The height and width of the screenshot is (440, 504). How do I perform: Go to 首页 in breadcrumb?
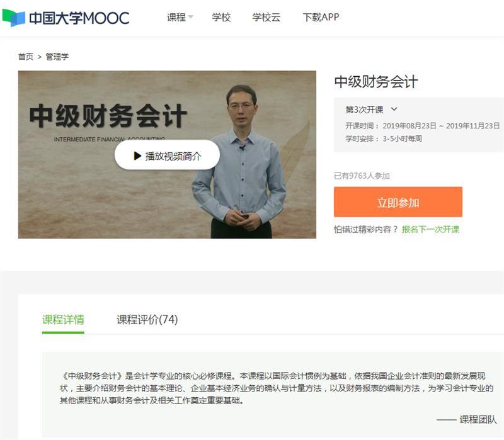click(x=26, y=57)
